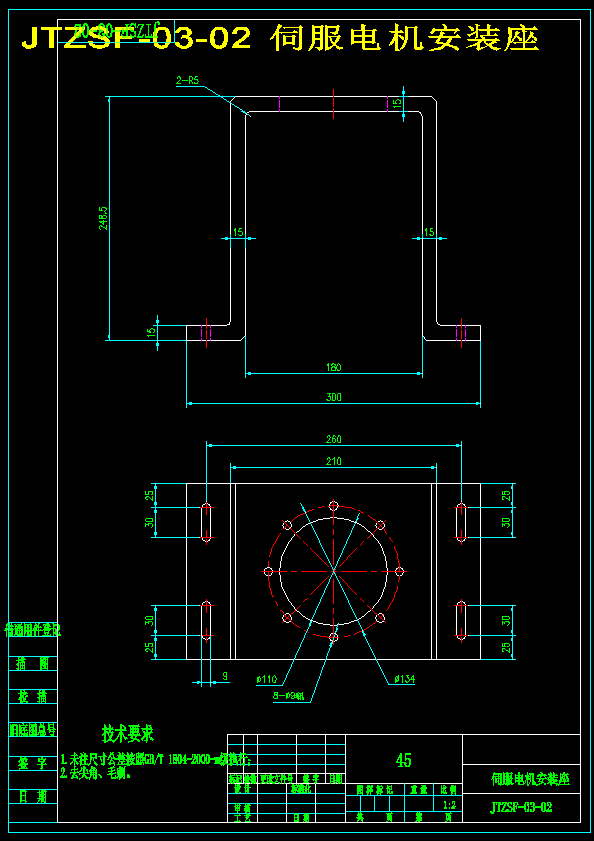This screenshot has width=594, height=841.
Task: Select the 旧底图总号 cell in left sidebar
Action: (33, 730)
